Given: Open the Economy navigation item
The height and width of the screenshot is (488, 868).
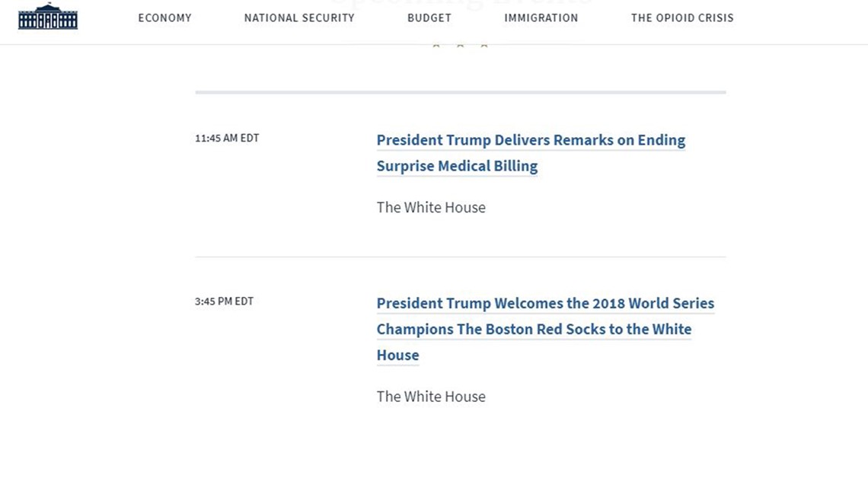Looking at the screenshot, I should pyautogui.click(x=165, y=18).
